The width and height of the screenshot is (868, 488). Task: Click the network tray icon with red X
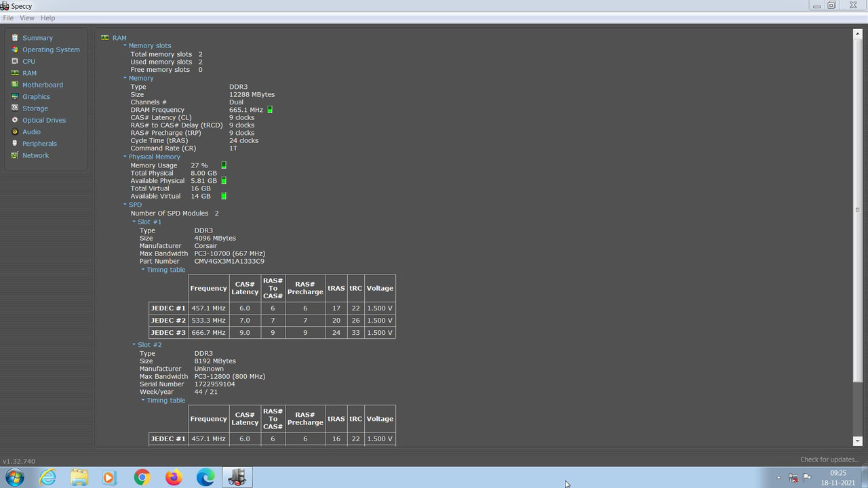pos(793,477)
